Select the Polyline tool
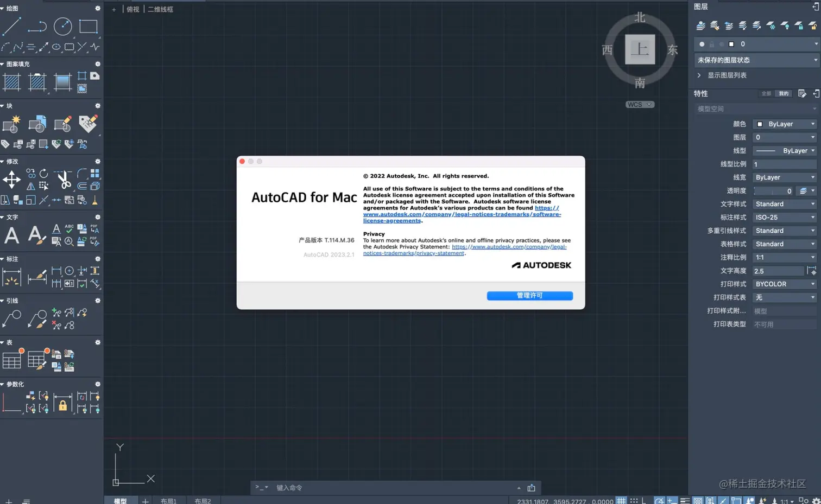The image size is (821, 504). coord(37,26)
